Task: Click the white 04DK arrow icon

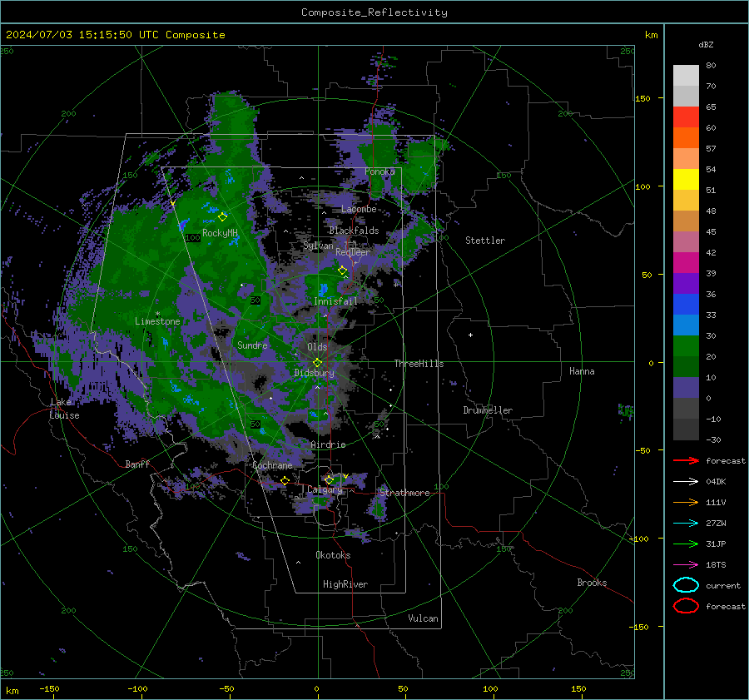Action: pyautogui.click(x=686, y=482)
